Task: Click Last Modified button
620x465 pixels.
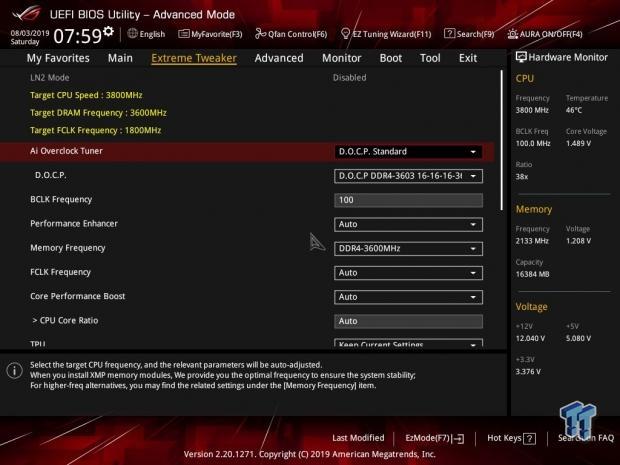Action: coord(358,438)
